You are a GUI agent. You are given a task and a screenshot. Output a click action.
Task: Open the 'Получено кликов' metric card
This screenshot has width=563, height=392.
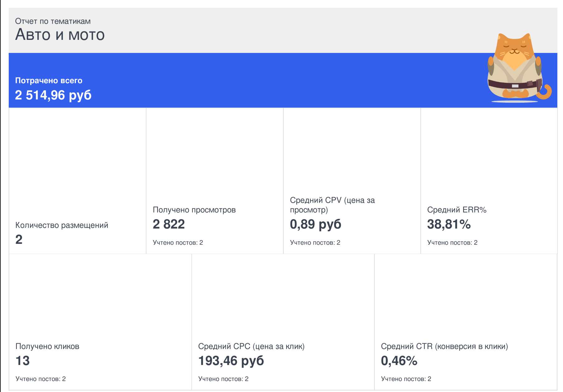pyautogui.click(x=100, y=322)
